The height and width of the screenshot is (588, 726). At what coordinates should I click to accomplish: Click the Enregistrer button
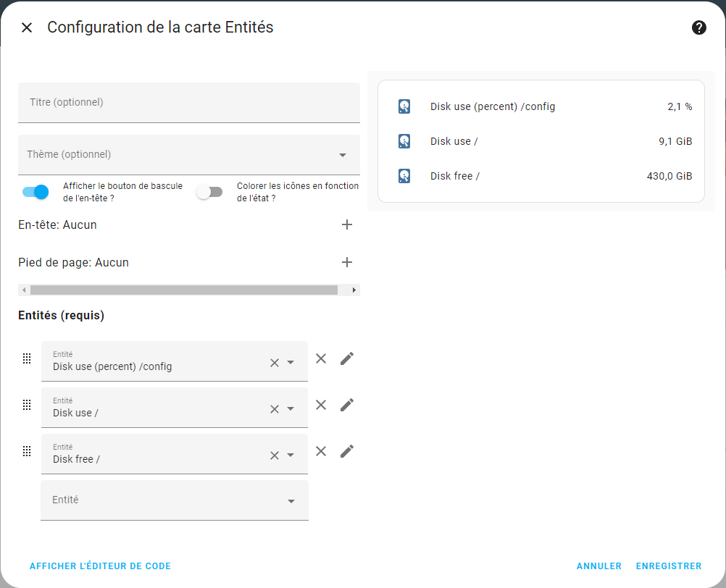pos(669,566)
